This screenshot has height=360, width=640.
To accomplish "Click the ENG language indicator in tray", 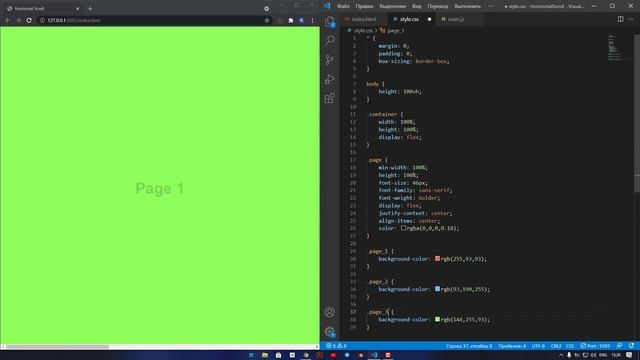I will 603,355.
